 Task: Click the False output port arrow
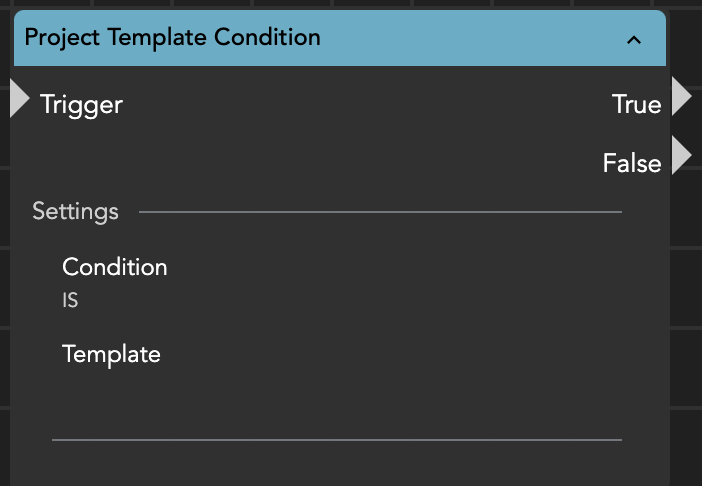pyautogui.click(x=682, y=156)
